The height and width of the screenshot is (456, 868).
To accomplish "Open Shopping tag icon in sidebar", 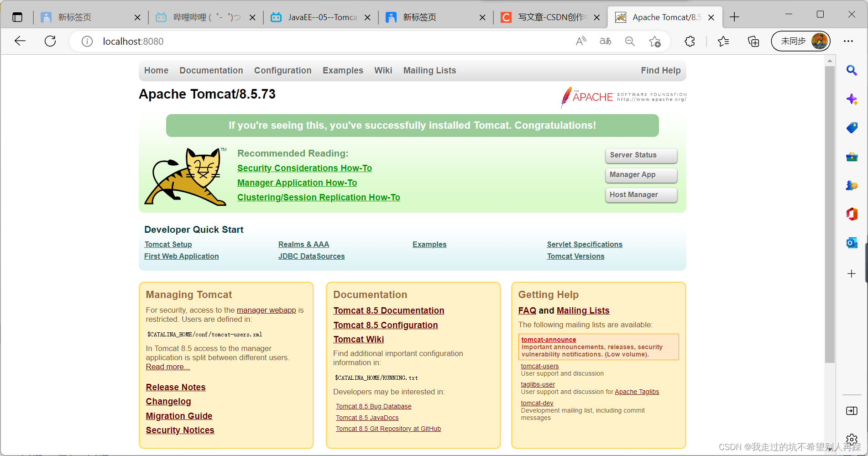I will coord(852,128).
